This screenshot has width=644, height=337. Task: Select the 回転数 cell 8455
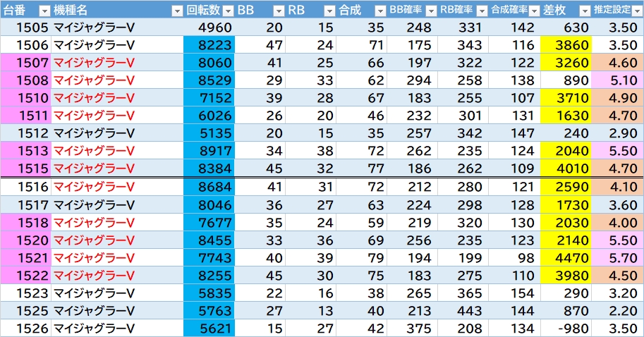point(209,240)
